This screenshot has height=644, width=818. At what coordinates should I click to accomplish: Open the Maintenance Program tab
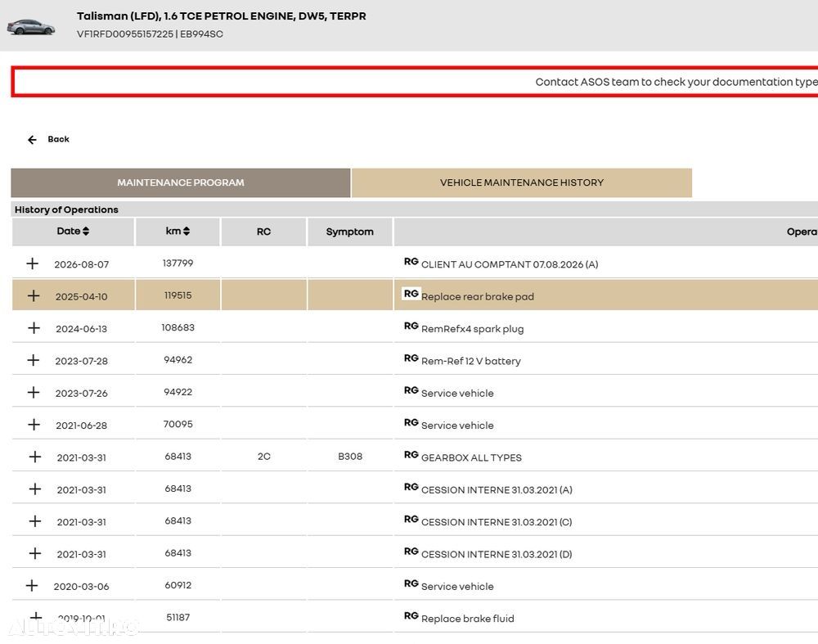coord(181,182)
